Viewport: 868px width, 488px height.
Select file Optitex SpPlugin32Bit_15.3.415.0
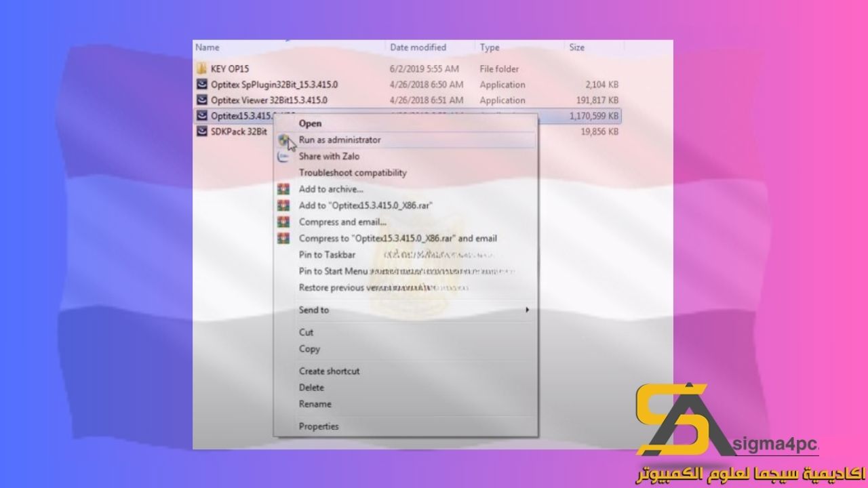tap(274, 85)
